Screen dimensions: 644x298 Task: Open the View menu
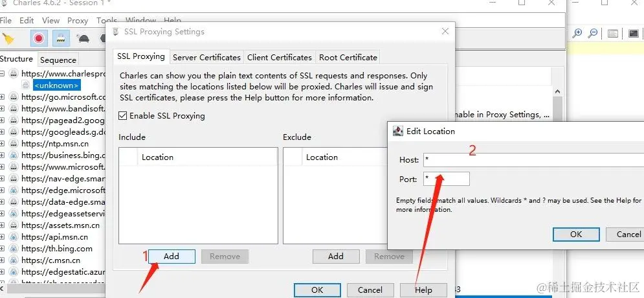point(50,20)
